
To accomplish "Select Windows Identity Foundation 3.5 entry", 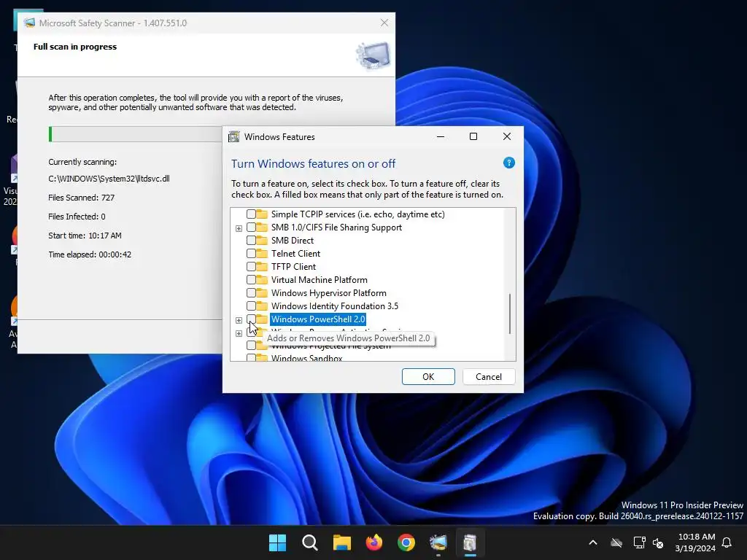I will coord(334,306).
